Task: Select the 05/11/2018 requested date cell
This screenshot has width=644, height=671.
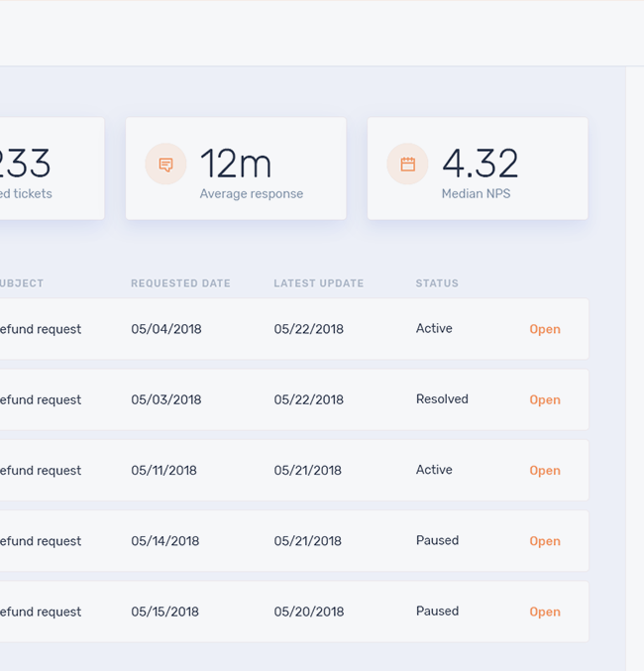Action: coord(163,471)
